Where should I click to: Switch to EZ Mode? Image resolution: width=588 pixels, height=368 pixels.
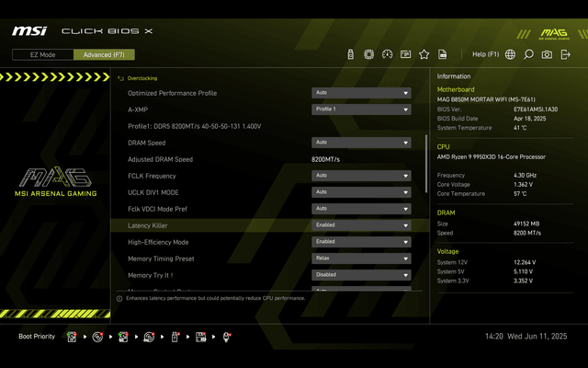coord(43,54)
